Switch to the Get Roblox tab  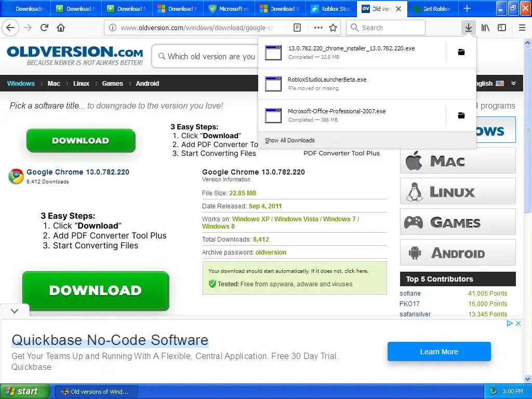pyautogui.click(x=433, y=9)
